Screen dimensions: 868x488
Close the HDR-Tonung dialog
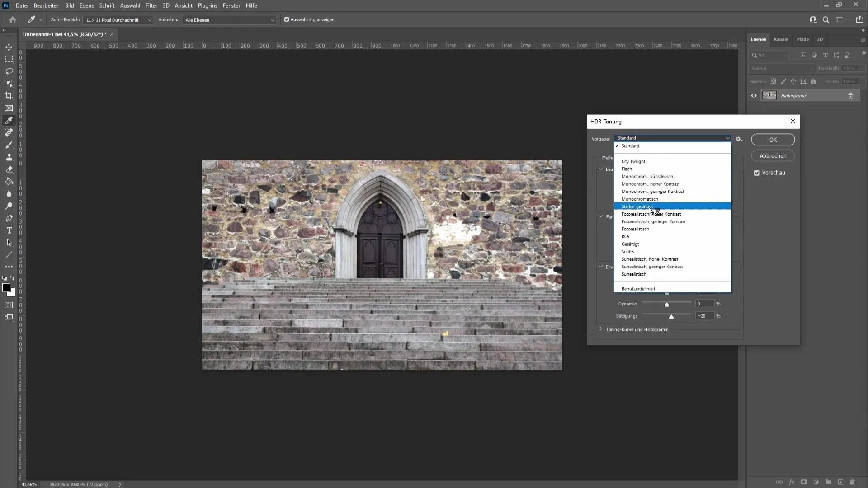pos(793,121)
